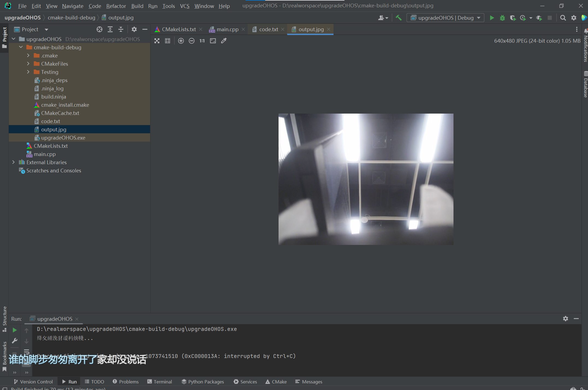Open the Messages tool window
Viewport: 588px width, 390px height.
pyautogui.click(x=309, y=382)
